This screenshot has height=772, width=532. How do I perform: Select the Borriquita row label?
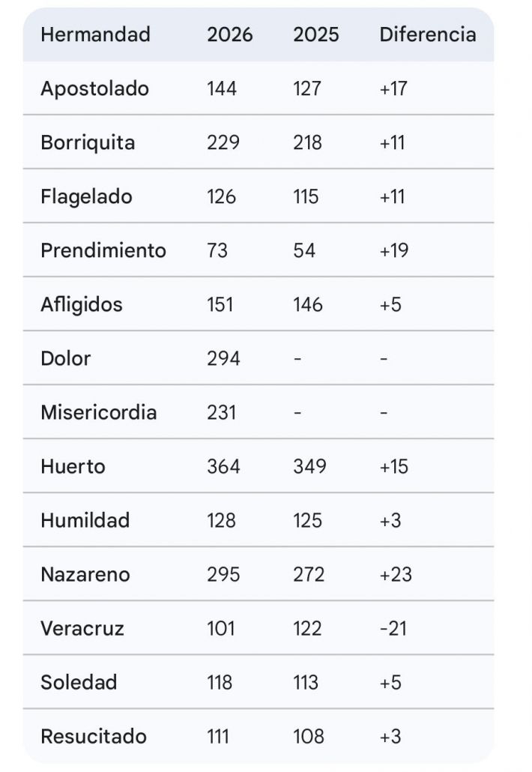point(88,142)
